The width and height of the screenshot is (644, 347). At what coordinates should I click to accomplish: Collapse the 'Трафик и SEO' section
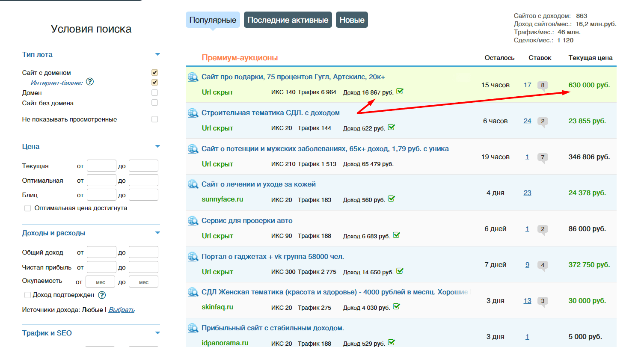pos(157,333)
